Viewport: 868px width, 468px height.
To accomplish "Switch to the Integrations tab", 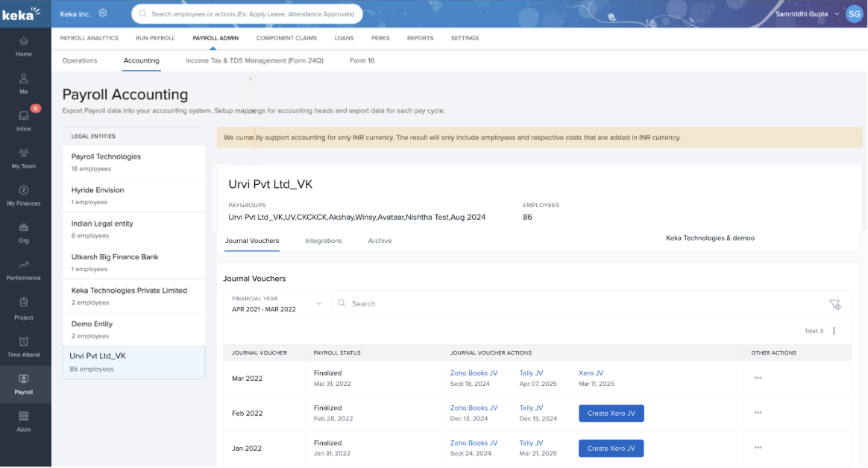I will point(324,241).
